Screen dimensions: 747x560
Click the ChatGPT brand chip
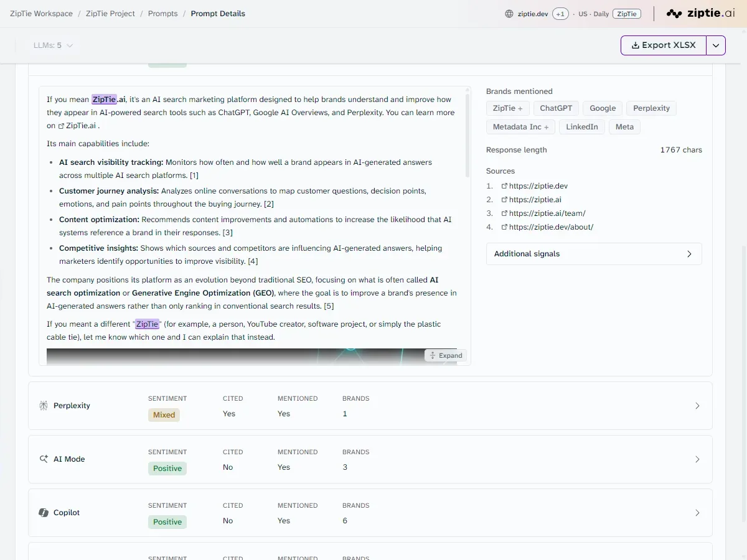(x=556, y=108)
